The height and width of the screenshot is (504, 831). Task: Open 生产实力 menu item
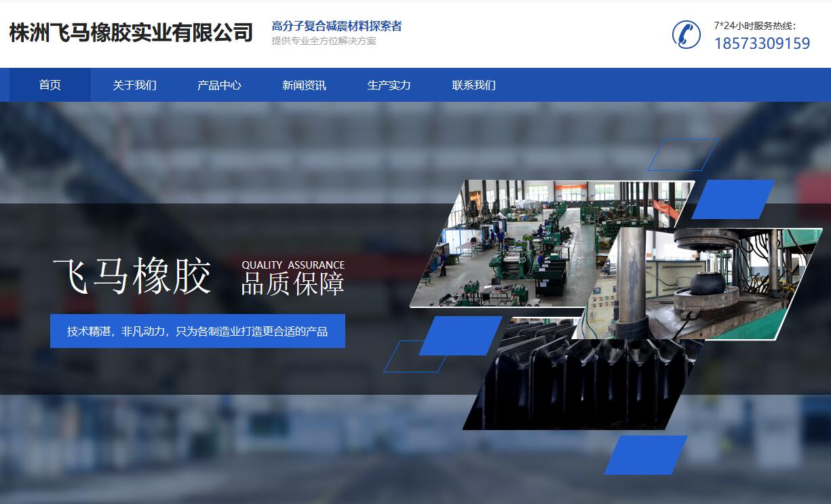pos(389,85)
